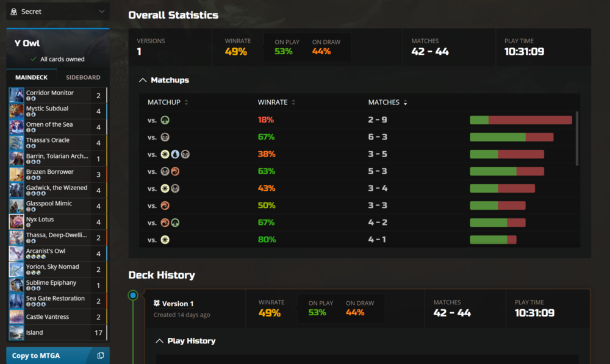Click the gear icon beside Version 1

pos(157,304)
